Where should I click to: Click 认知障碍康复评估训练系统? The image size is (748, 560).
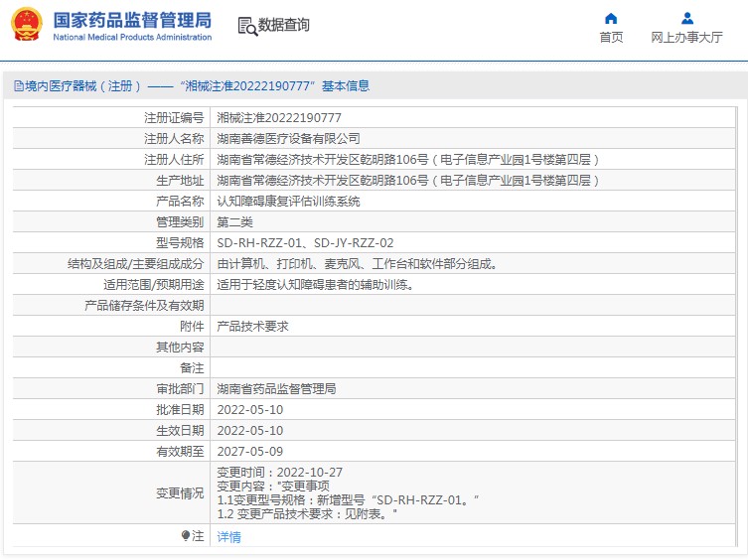tap(289, 202)
